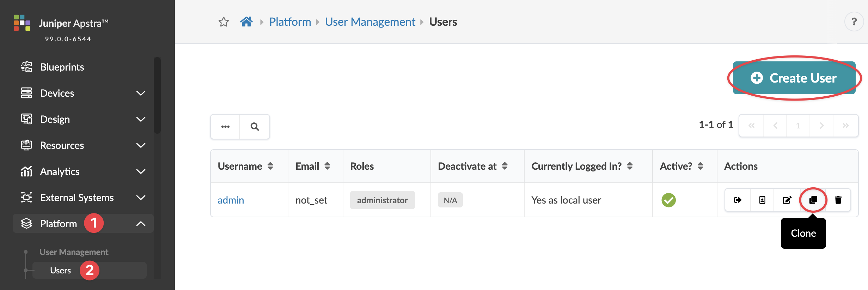Open the admin user link
Screen dimensions: 868x290
pos(231,200)
